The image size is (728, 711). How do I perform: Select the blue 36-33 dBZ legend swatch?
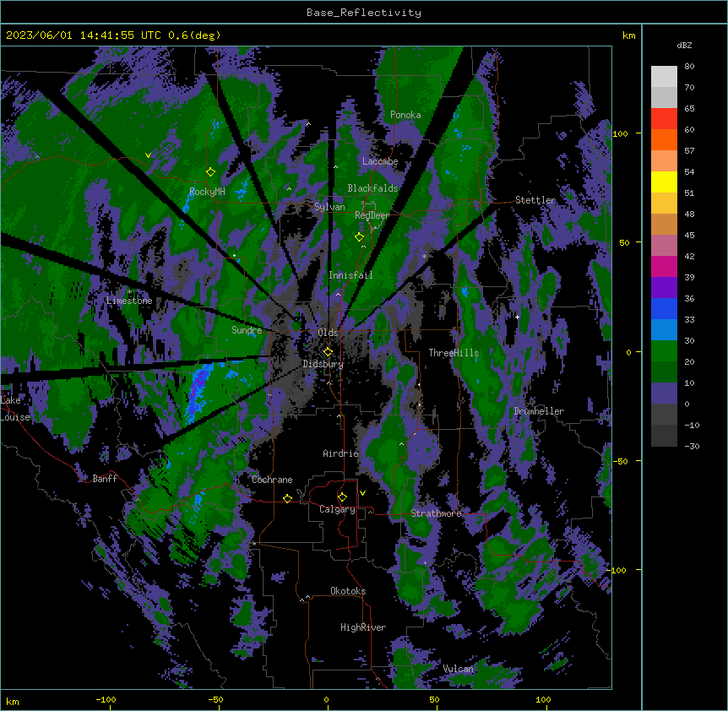[x=664, y=308]
